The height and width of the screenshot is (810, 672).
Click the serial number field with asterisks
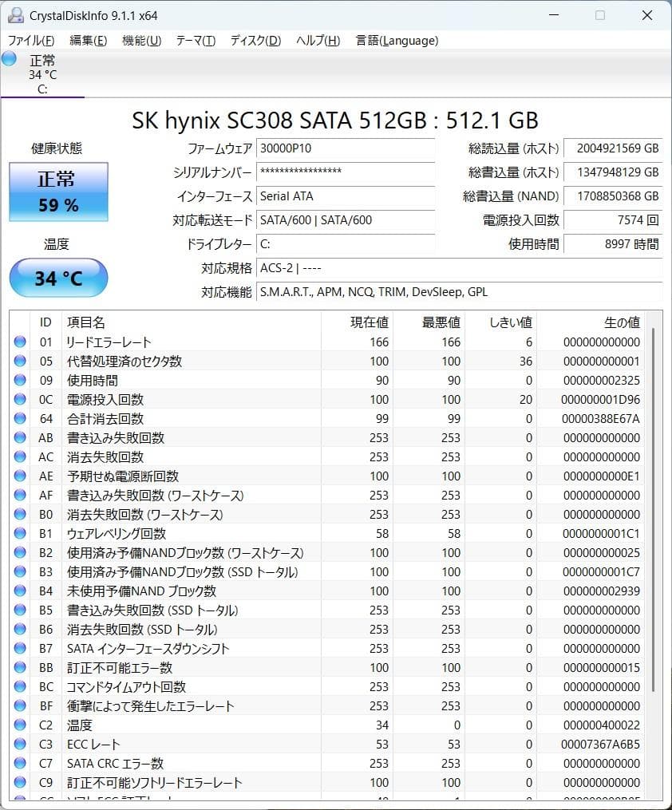coord(345,172)
